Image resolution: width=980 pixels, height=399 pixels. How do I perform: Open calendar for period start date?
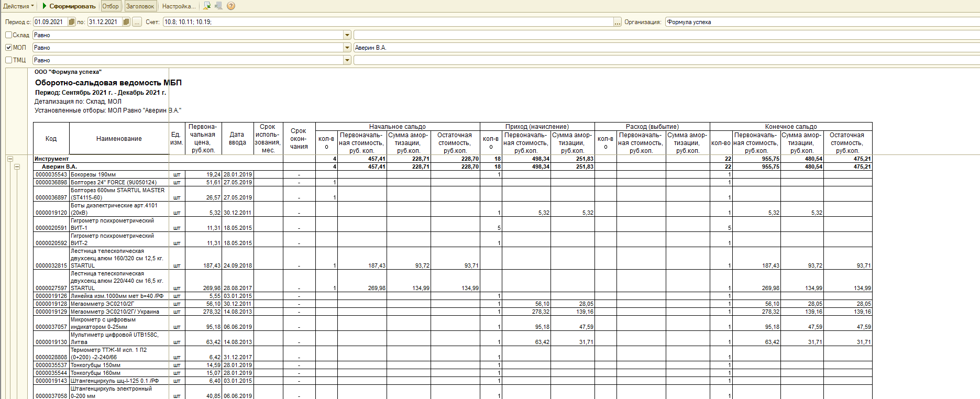point(72,22)
